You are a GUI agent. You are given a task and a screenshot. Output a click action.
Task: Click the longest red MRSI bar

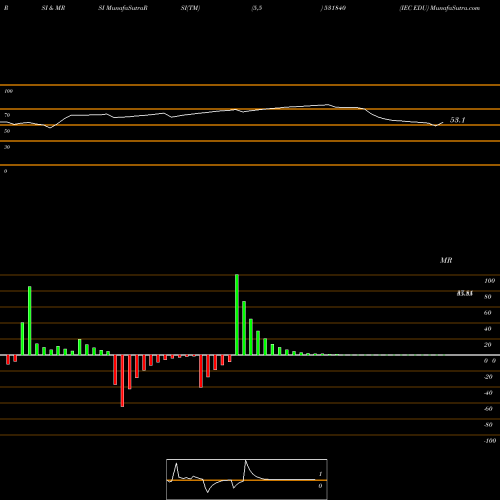tap(122, 381)
